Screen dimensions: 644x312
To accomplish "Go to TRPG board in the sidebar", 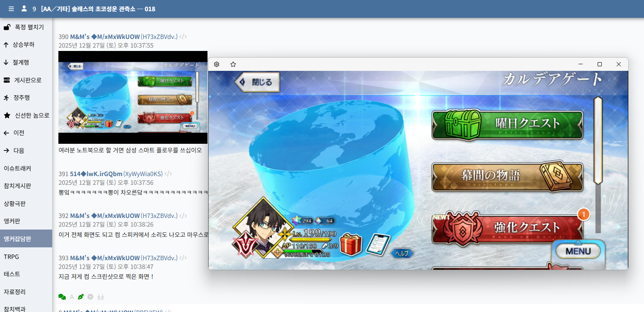I will point(12,256).
